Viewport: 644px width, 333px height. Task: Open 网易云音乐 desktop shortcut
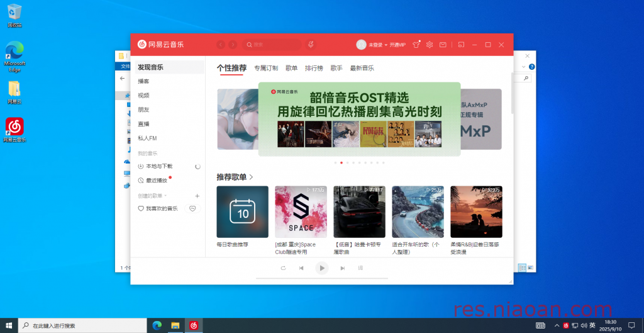tap(14, 130)
